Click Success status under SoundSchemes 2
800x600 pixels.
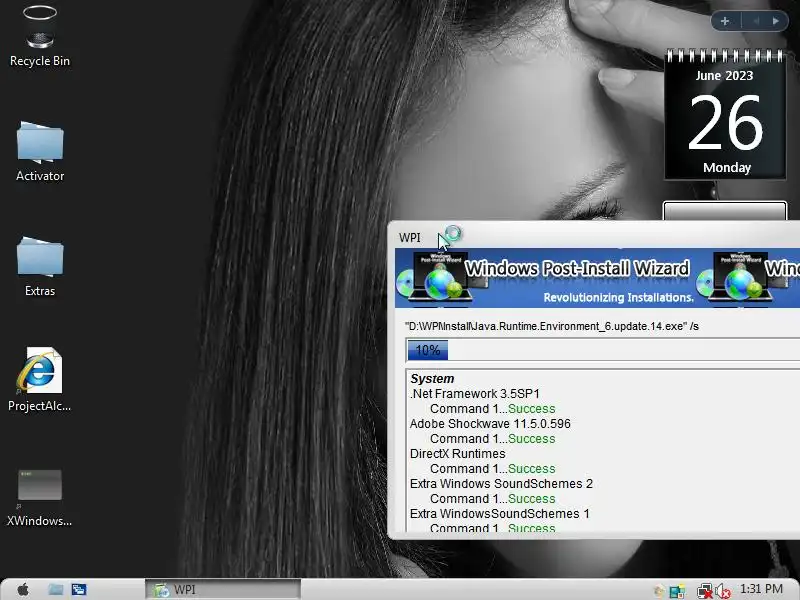(532, 498)
